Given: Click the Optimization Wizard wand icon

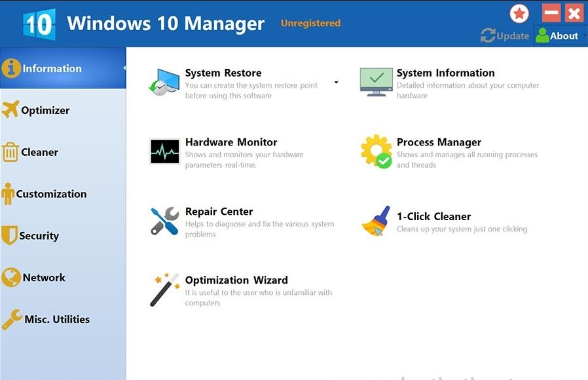Looking at the screenshot, I should pyautogui.click(x=164, y=290).
